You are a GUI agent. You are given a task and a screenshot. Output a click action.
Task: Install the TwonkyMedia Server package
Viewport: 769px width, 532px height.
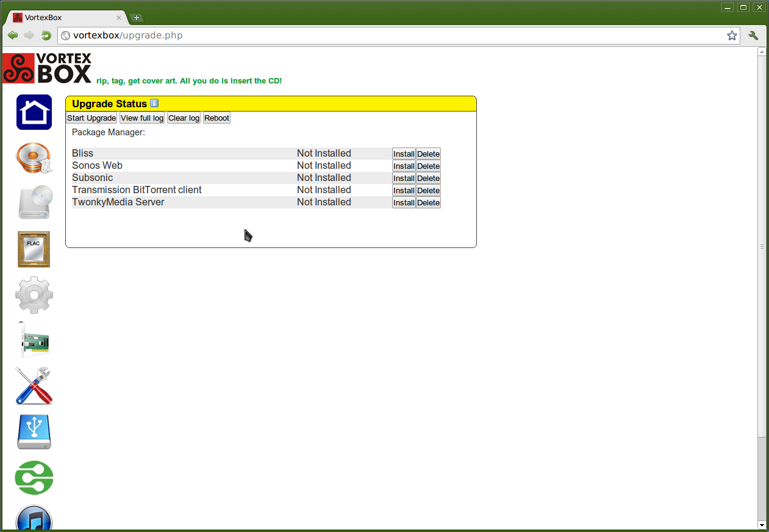(404, 203)
